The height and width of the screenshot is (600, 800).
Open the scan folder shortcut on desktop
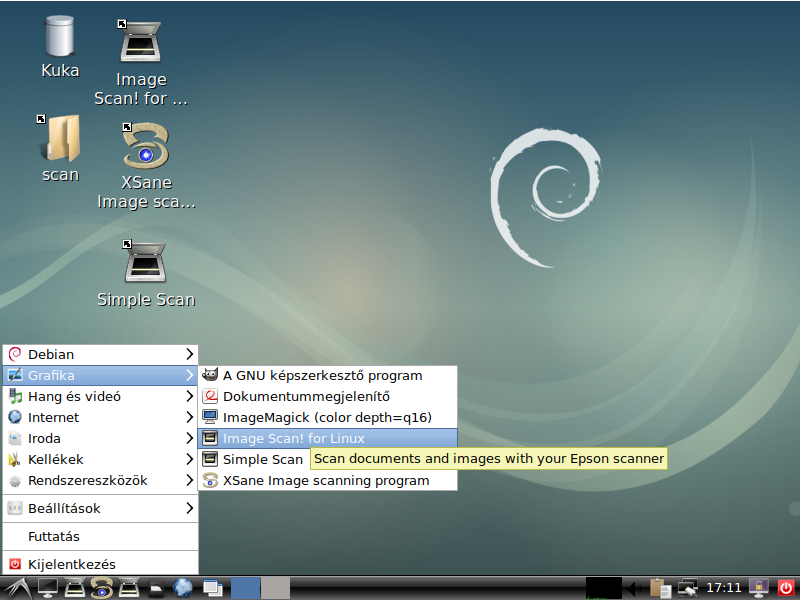point(60,148)
